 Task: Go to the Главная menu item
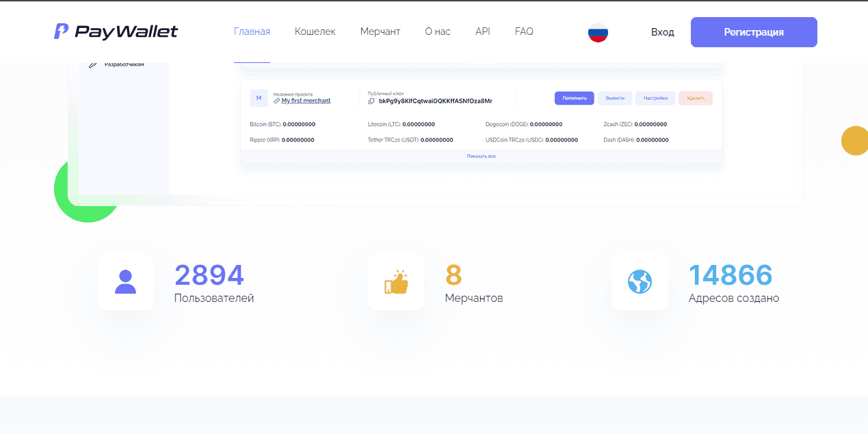[252, 31]
